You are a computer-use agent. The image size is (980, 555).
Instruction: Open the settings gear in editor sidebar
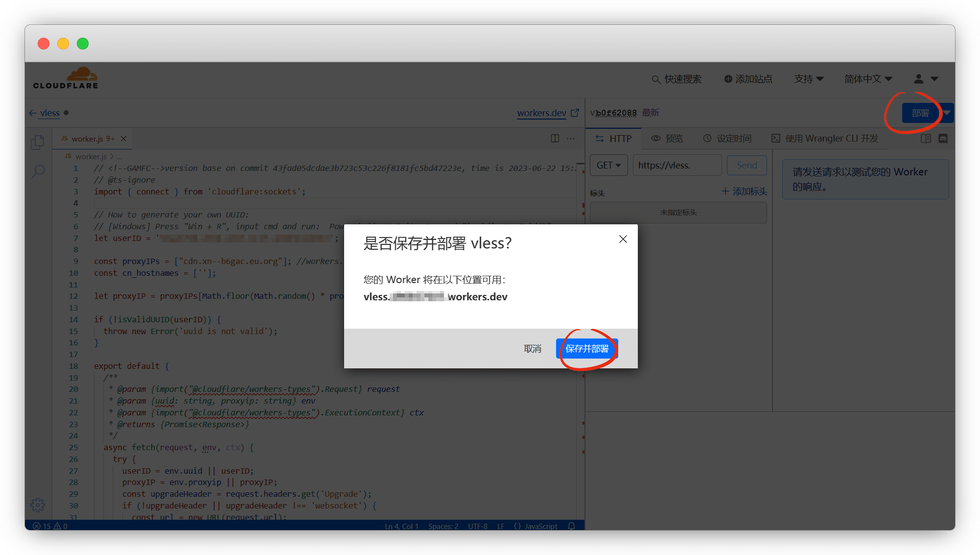(38, 505)
